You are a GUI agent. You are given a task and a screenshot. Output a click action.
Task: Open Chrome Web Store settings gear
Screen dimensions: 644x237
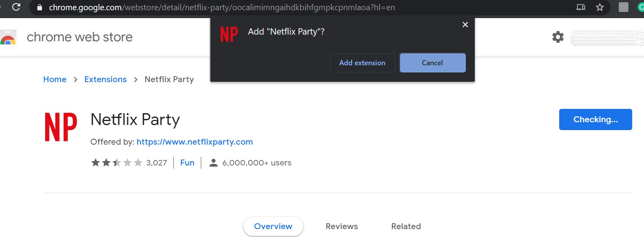click(558, 37)
